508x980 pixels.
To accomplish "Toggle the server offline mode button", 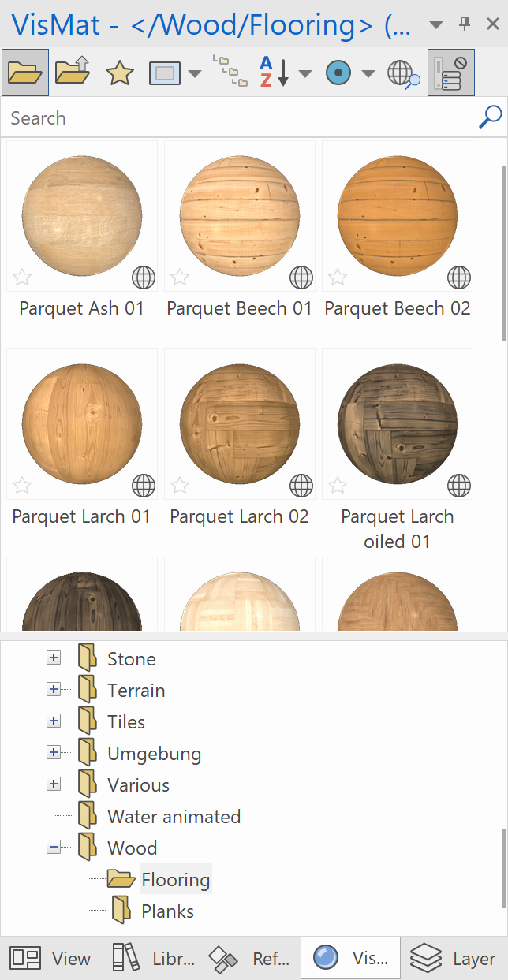I will pyautogui.click(x=450, y=73).
